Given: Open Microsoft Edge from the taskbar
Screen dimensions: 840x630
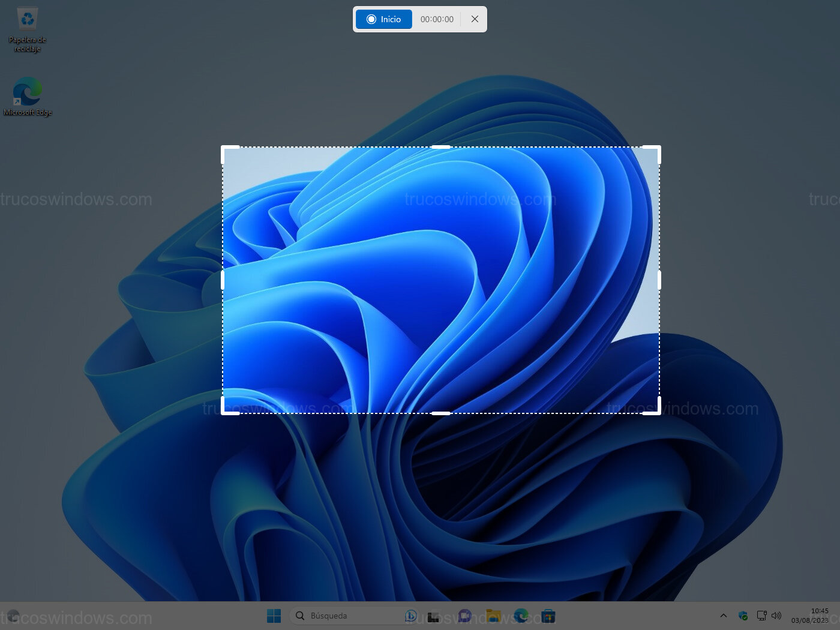Looking at the screenshot, I should coord(521,616).
